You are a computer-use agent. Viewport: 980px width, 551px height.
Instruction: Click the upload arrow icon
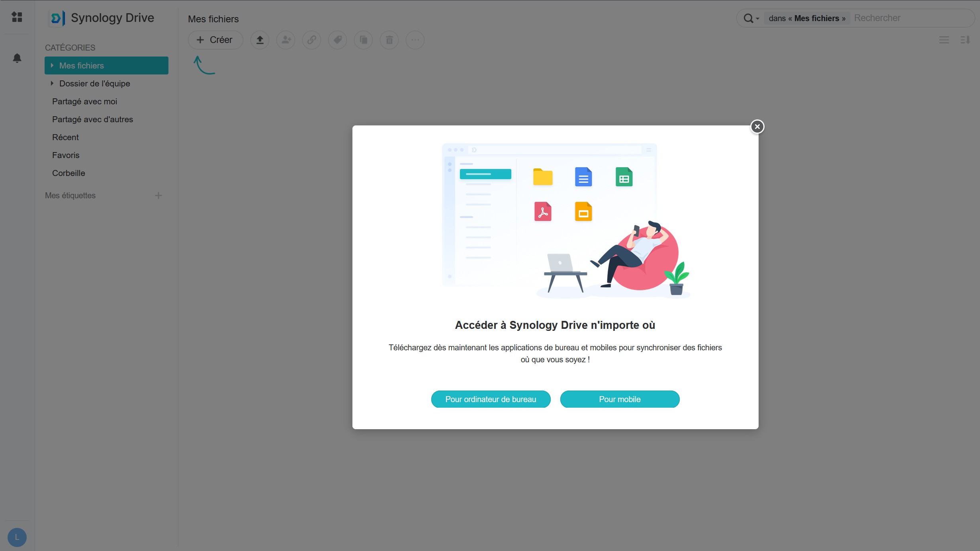tap(260, 40)
